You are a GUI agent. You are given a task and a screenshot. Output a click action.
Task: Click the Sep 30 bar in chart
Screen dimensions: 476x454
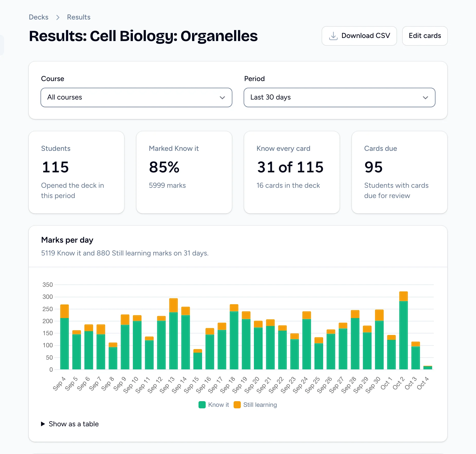[x=379, y=340]
